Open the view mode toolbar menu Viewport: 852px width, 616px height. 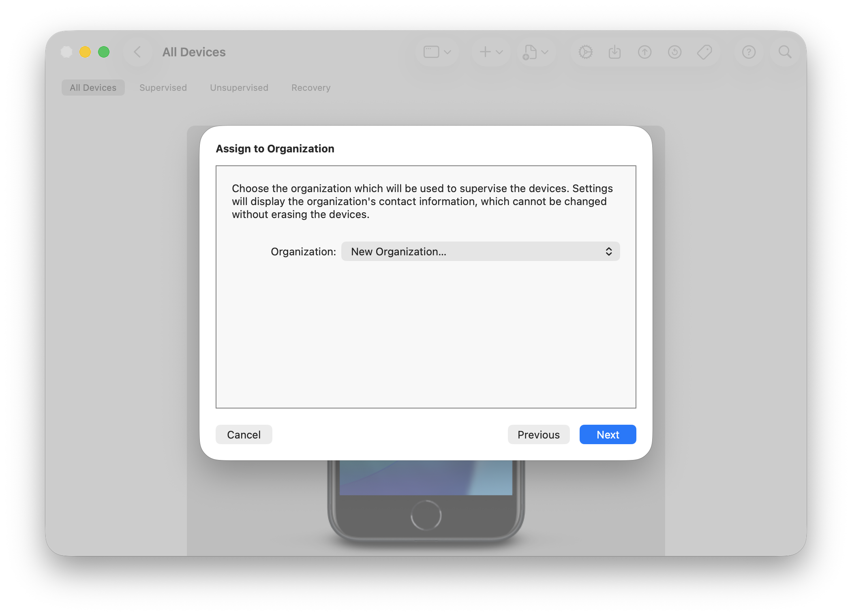click(x=437, y=52)
